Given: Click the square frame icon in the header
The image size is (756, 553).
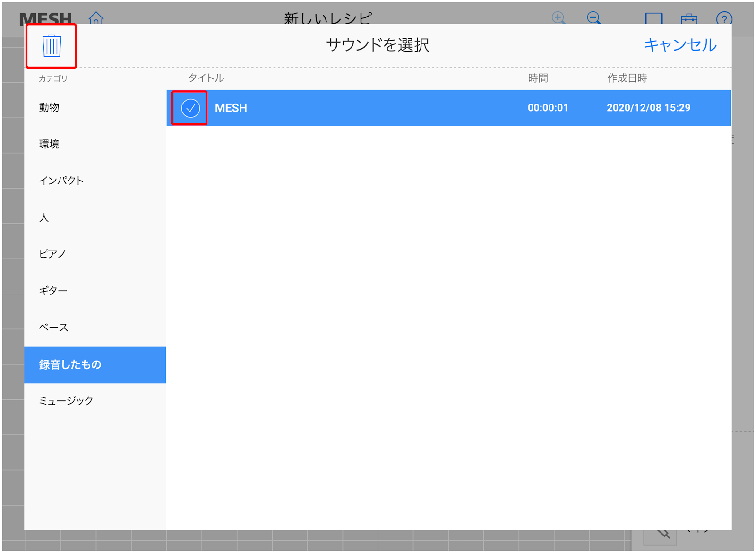Looking at the screenshot, I should pyautogui.click(x=654, y=18).
